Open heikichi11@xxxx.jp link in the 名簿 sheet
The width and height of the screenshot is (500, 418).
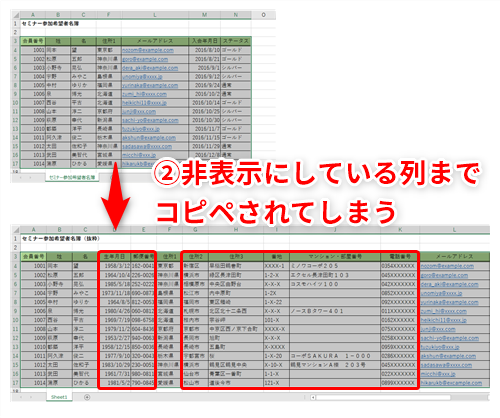(x=144, y=103)
